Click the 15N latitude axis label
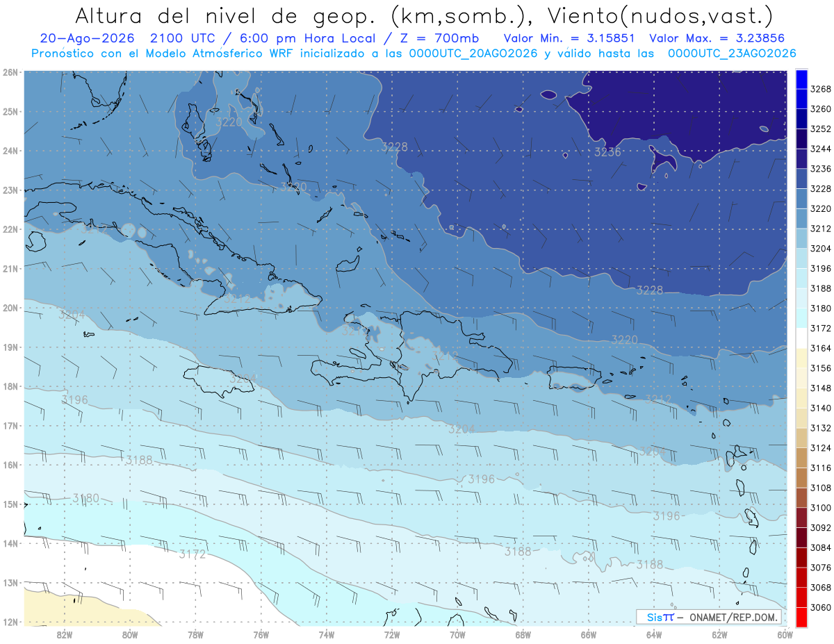The image size is (834, 644). click(x=10, y=504)
